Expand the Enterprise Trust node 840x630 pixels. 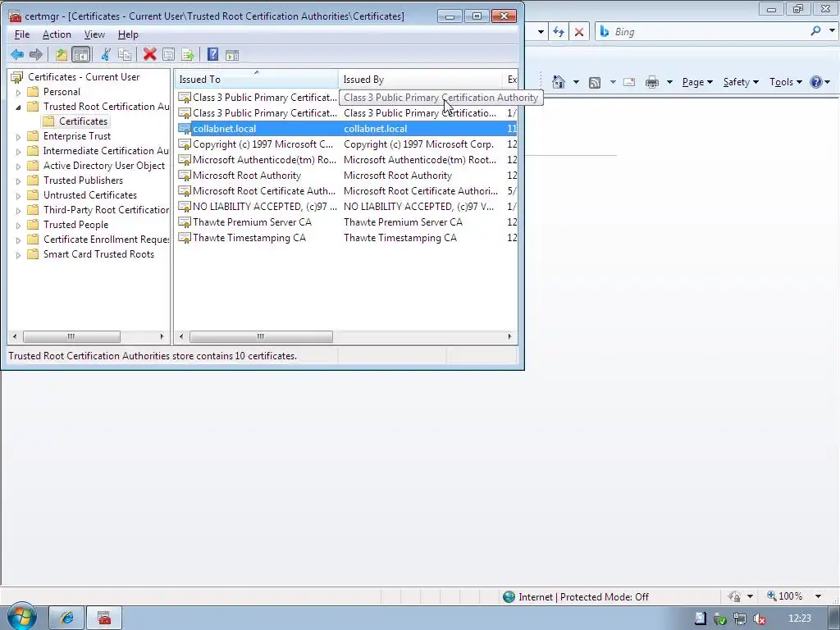click(x=18, y=137)
